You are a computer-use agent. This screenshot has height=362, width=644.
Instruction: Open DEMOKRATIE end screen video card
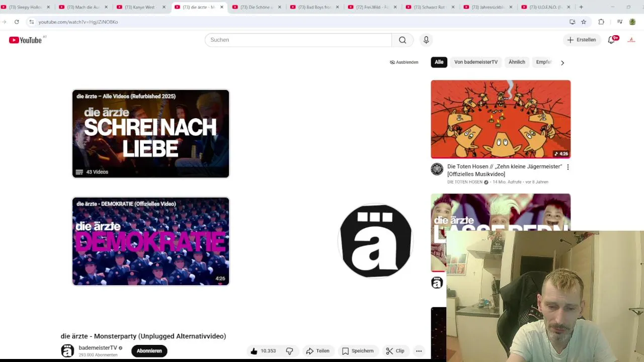(150, 241)
